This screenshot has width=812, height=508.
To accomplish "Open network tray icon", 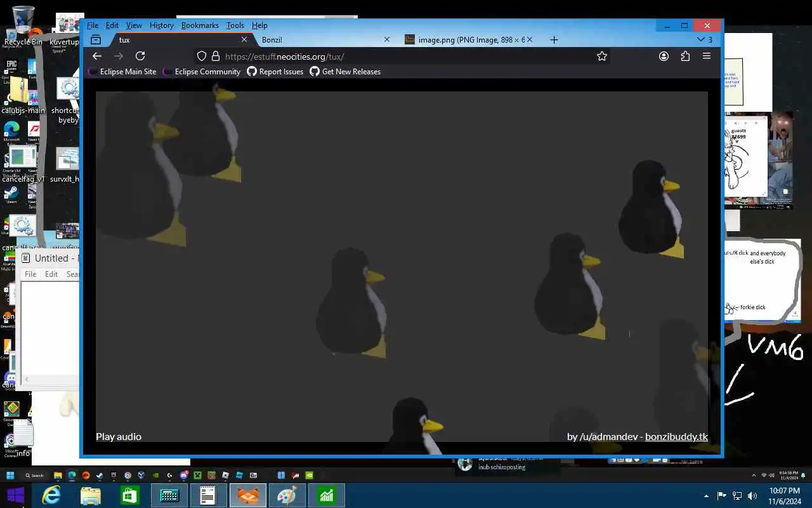I will click(x=737, y=496).
